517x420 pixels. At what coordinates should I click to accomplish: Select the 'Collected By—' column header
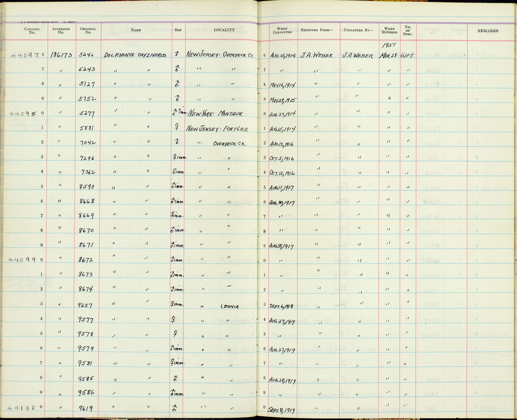pyautogui.click(x=359, y=30)
